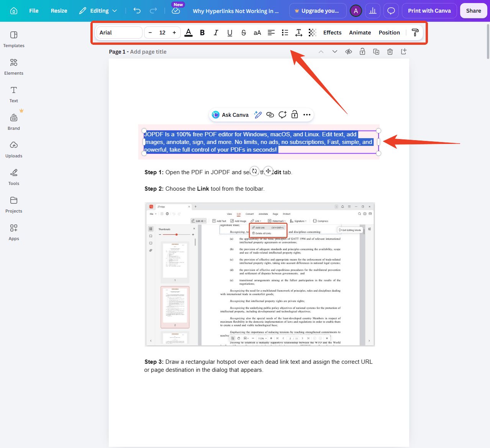Click the Share button
Screen dimensions: 490x448
coord(474,11)
